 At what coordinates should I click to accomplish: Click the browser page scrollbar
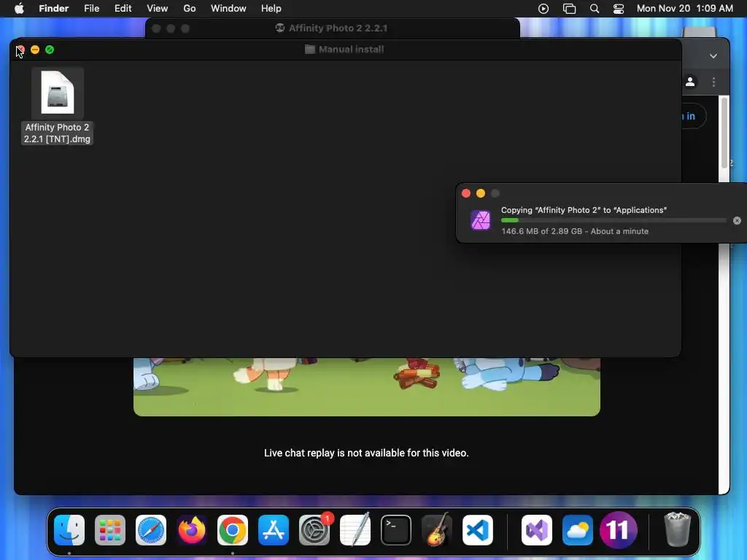724,133
